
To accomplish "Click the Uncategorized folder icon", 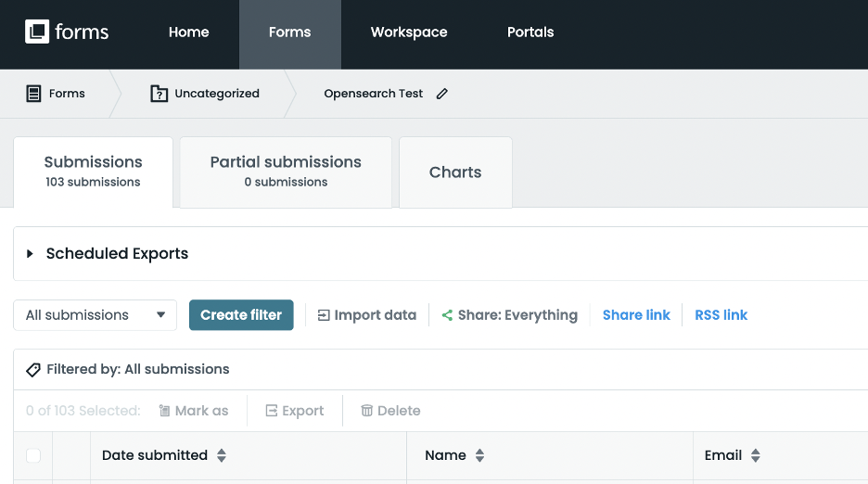I will [x=159, y=94].
